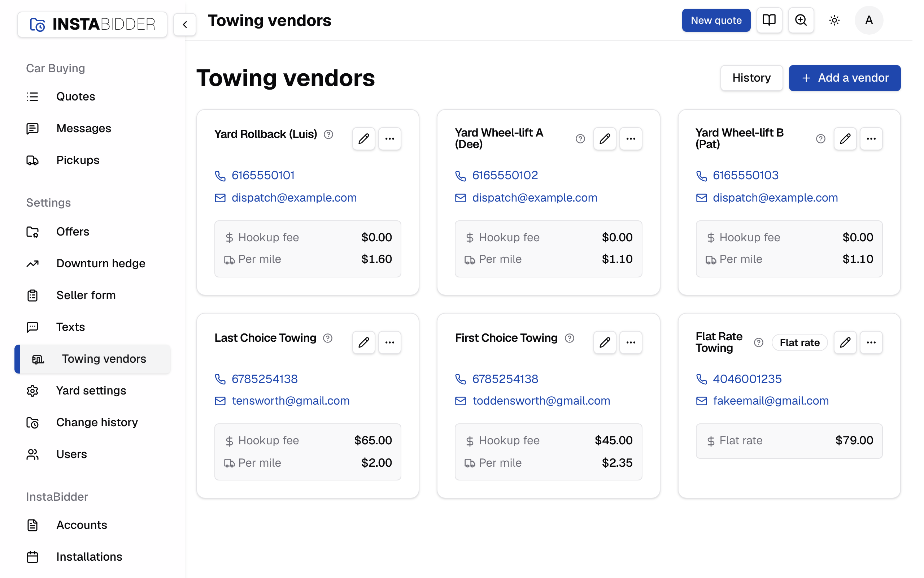Edit Last Choice Towing vendor

(363, 342)
